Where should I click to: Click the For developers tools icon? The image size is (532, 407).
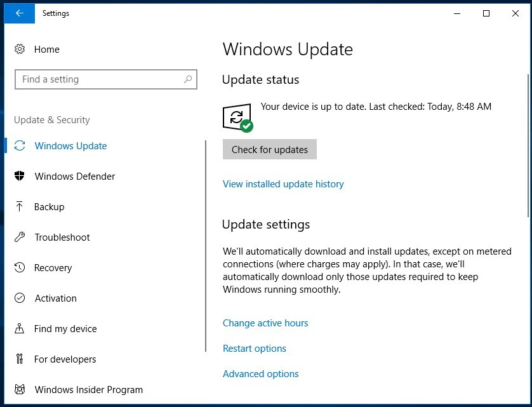point(20,359)
